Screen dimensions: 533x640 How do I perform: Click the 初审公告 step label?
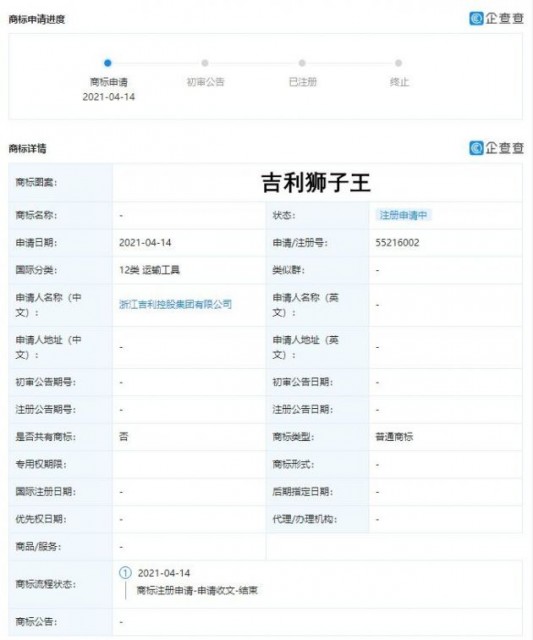(205, 82)
